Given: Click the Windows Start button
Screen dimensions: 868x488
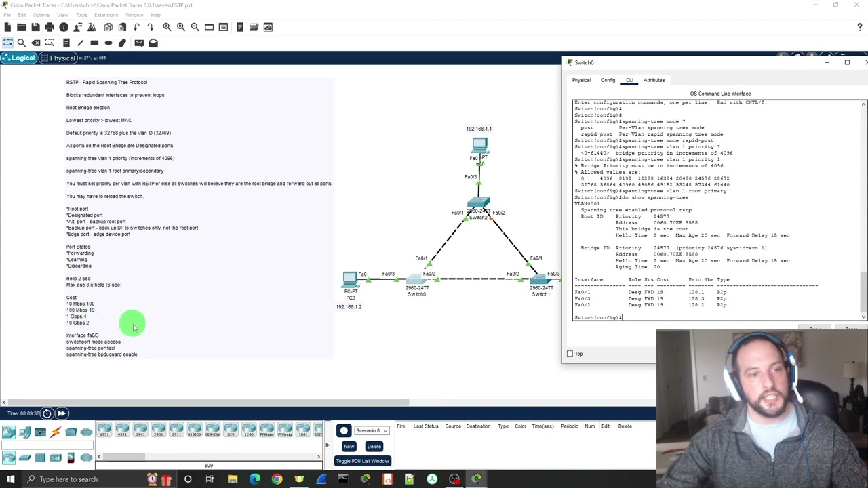Looking at the screenshot, I should pos(10,479).
